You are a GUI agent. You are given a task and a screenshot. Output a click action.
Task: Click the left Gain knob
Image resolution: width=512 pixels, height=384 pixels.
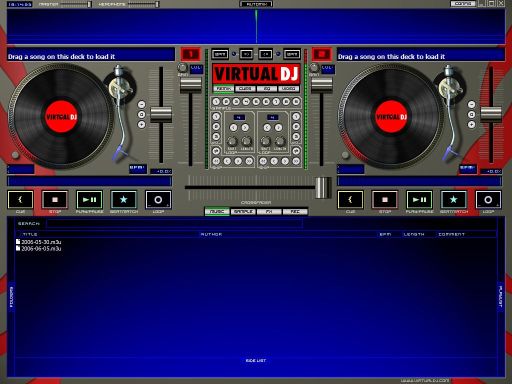tap(182, 68)
